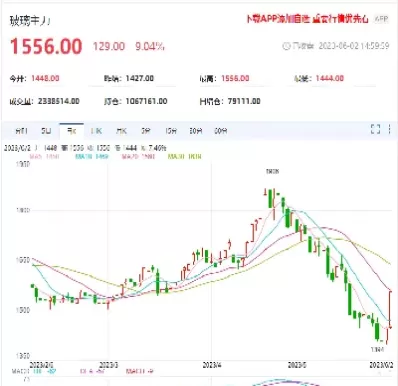Click the volume value 2338514.00

[59, 101]
